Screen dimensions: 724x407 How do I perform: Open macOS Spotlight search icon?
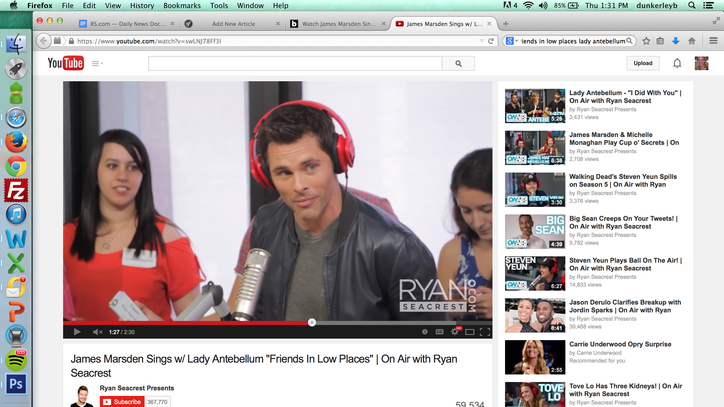(x=692, y=6)
